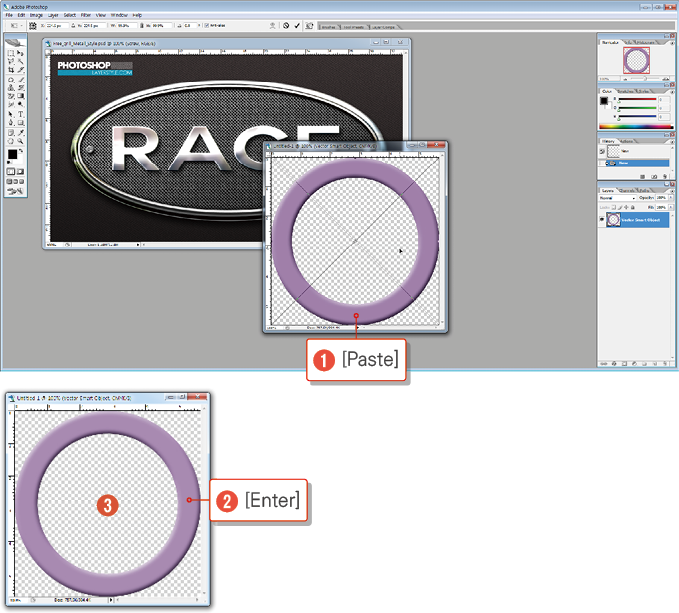679x613 pixels.
Task: Click the Navigator preview thumbnail
Action: (x=636, y=60)
